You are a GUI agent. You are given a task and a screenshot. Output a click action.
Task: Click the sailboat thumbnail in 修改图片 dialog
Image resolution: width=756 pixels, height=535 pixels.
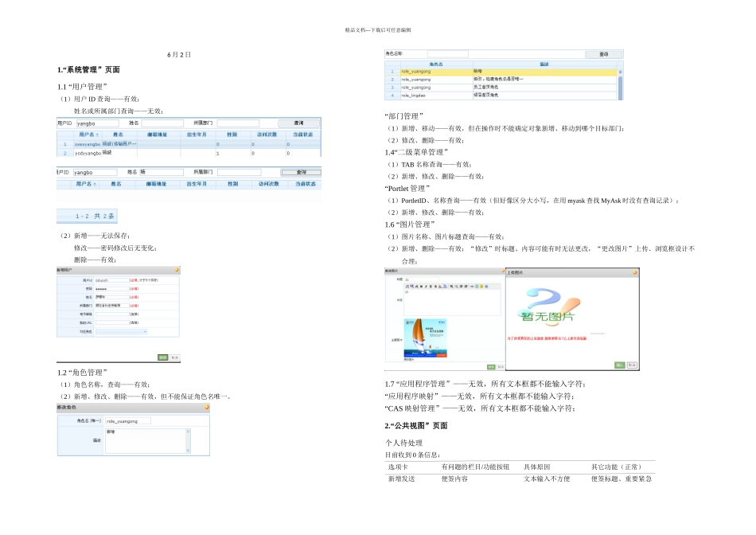click(425, 338)
